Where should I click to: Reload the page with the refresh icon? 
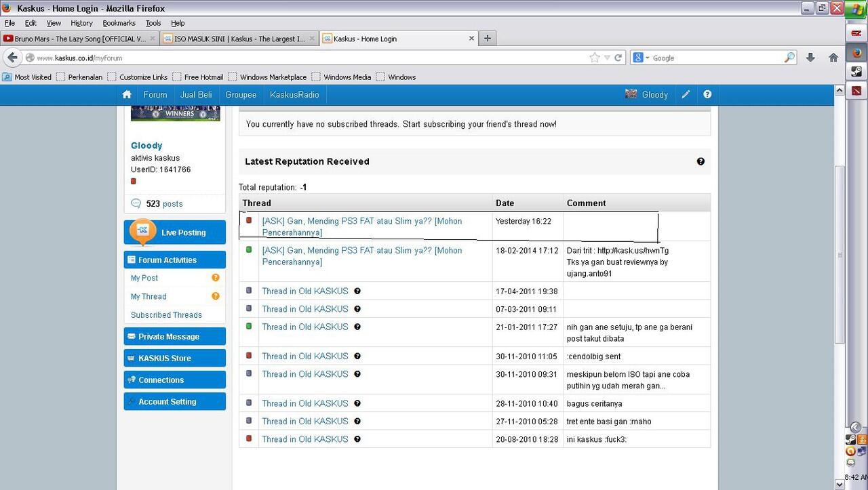tap(618, 58)
